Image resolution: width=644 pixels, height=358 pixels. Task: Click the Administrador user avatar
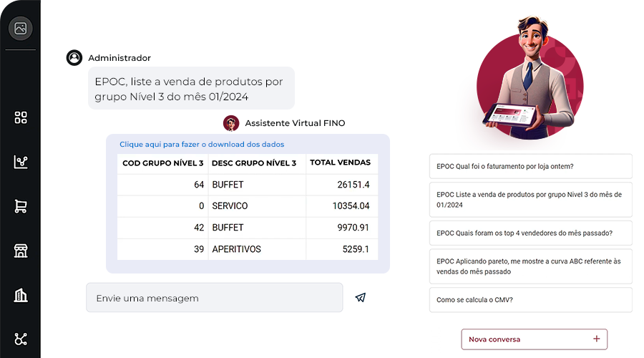coord(74,57)
